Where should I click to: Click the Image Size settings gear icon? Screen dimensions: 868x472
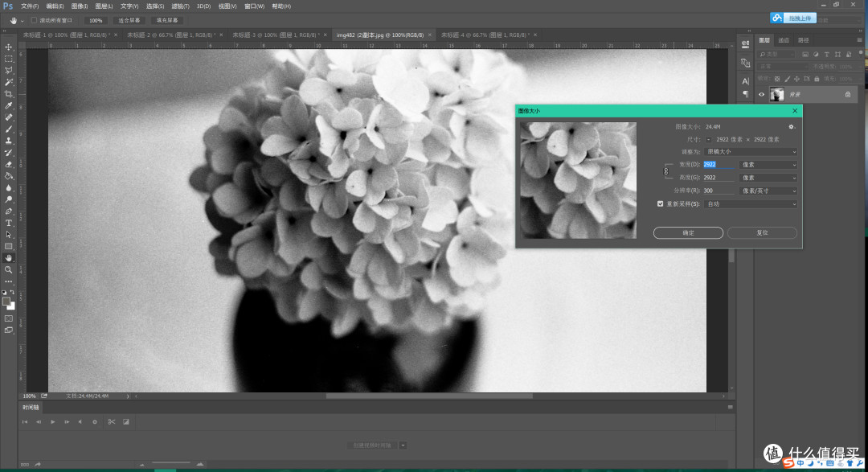pyautogui.click(x=791, y=127)
